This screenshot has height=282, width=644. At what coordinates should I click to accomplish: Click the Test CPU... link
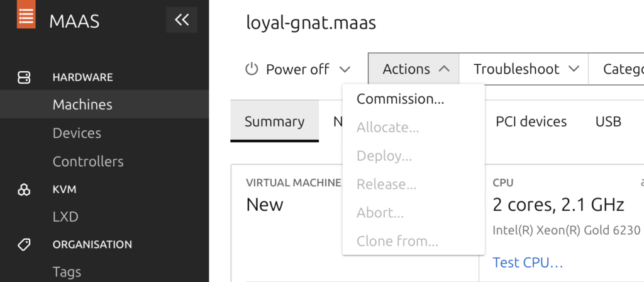528,262
